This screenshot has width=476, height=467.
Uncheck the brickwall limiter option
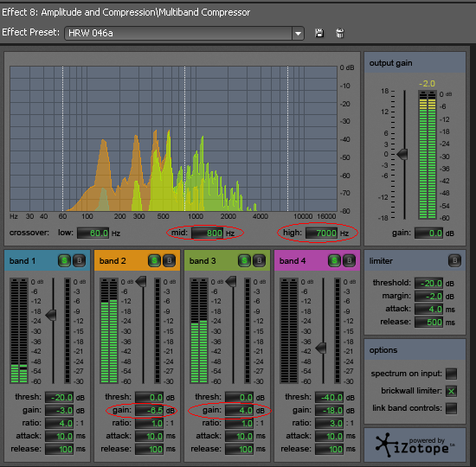pos(451,391)
